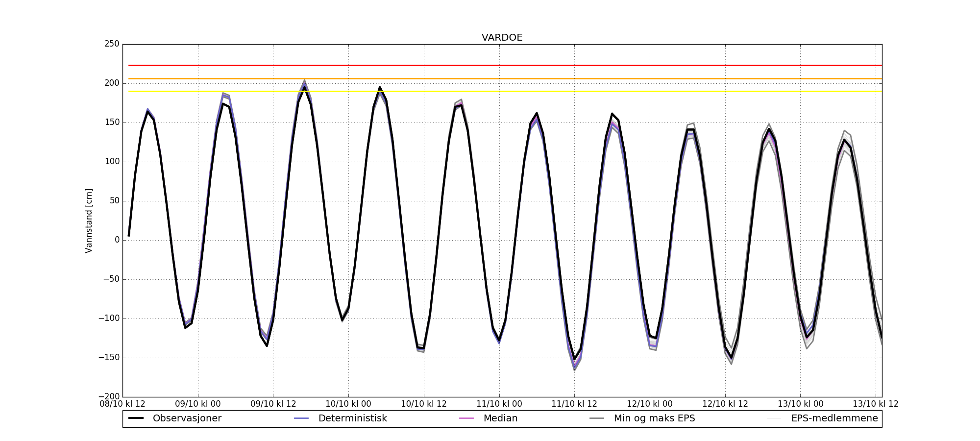This screenshot has width=980, height=441.
Task: Select the Deterministisk legend label
Action: tap(352, 418)
